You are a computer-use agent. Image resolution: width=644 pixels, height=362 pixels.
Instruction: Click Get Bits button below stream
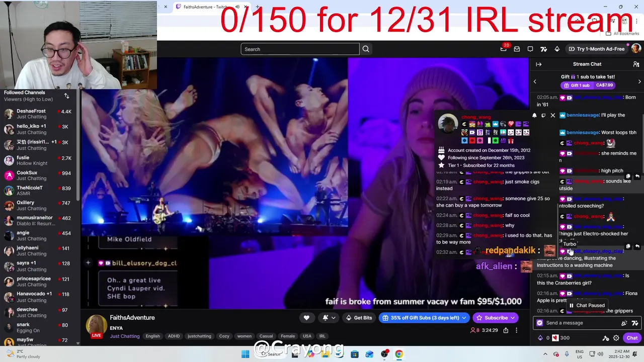[359, 318]
